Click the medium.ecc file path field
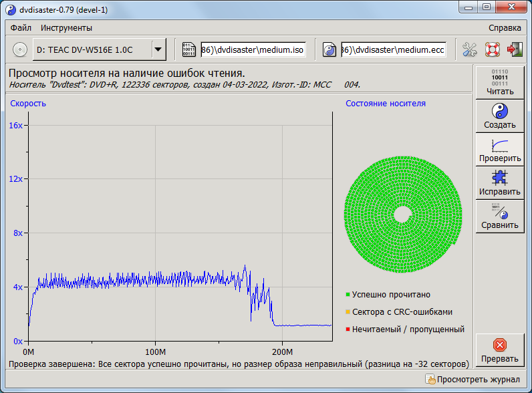 393,49
